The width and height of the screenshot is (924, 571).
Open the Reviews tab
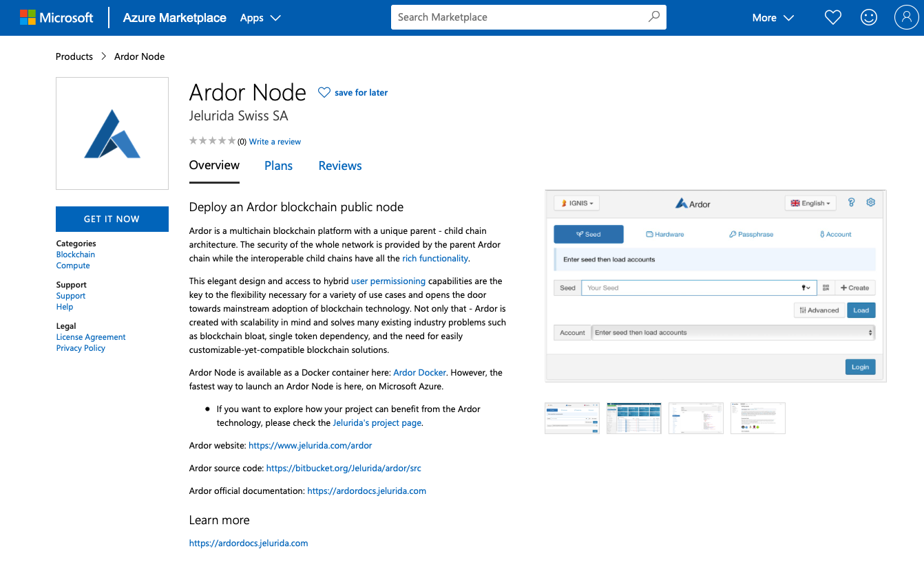click(x=339, y=165)
